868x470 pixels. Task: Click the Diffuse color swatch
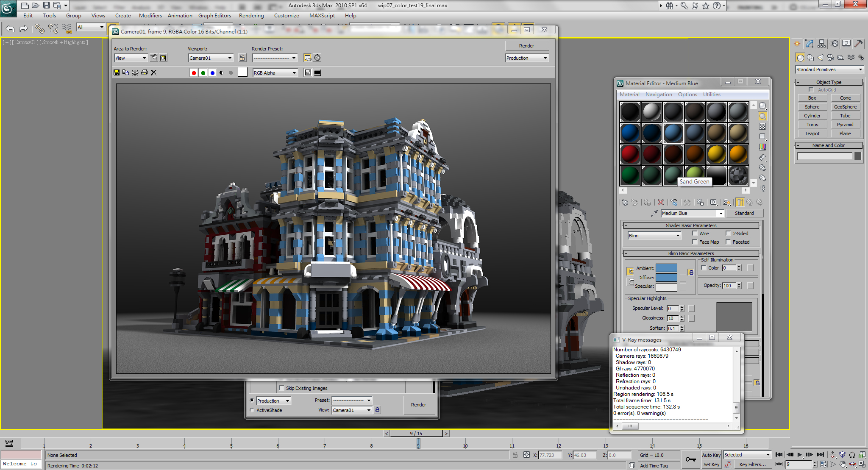point(667,277)
